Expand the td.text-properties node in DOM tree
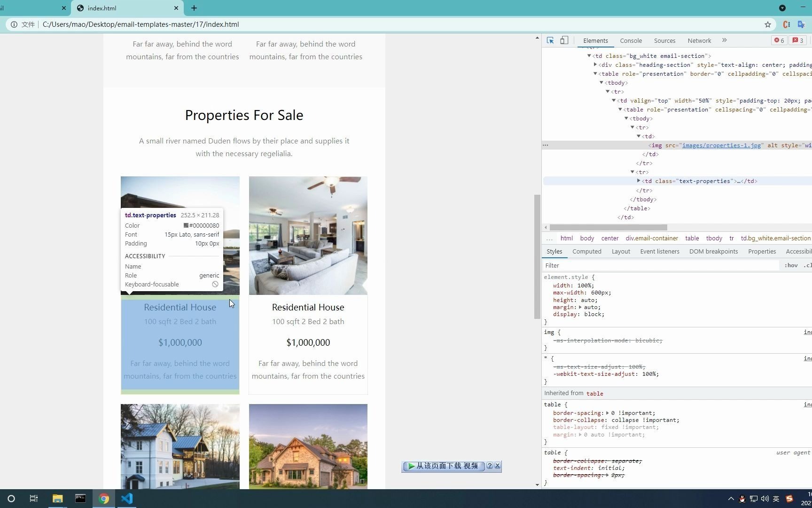 pos(639,181)
